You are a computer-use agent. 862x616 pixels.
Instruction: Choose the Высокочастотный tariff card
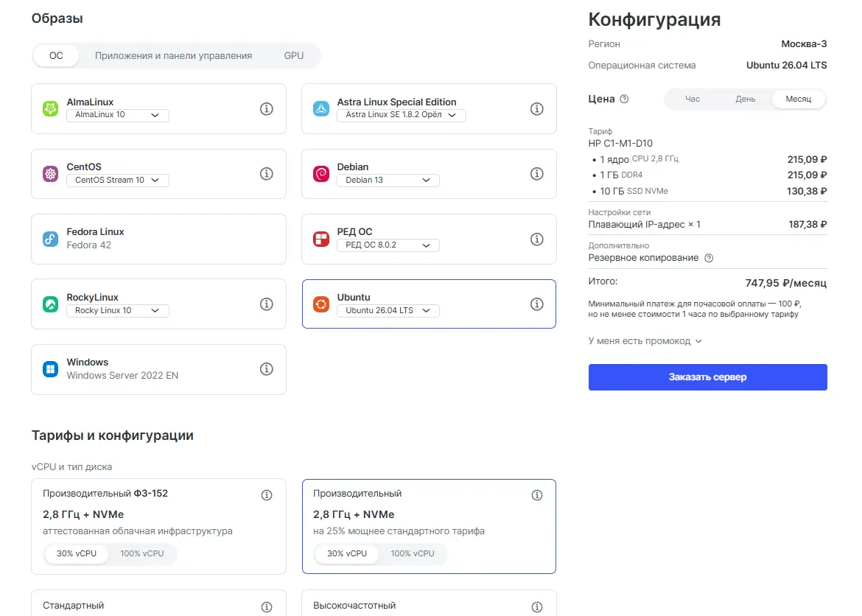point(430,603)
